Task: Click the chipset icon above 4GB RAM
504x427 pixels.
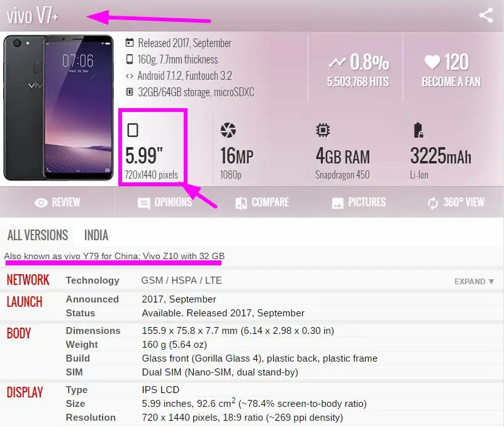Action: tap(323, 130)
